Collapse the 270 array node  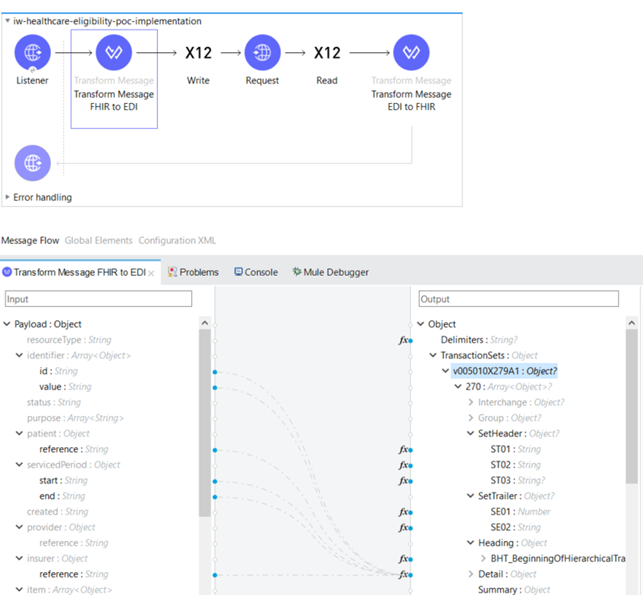(x=458, y=386)
